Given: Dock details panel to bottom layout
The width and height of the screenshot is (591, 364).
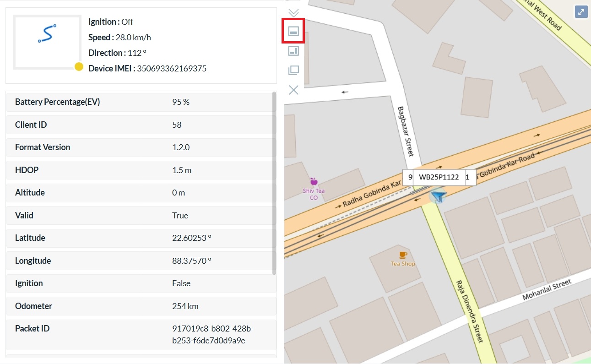Looking at the screenshot, I should [293, 32].
